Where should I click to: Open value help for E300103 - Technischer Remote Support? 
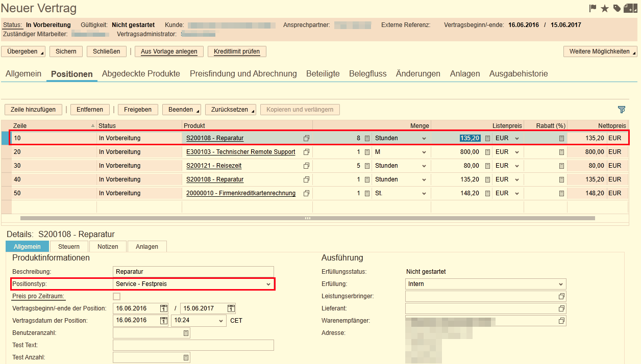[x=306, y=152]
